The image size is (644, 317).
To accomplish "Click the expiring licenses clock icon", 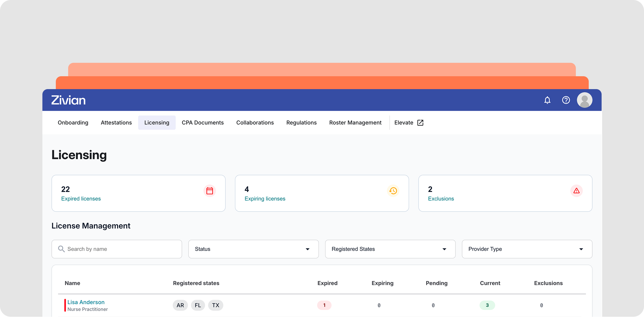I will 393,191.
